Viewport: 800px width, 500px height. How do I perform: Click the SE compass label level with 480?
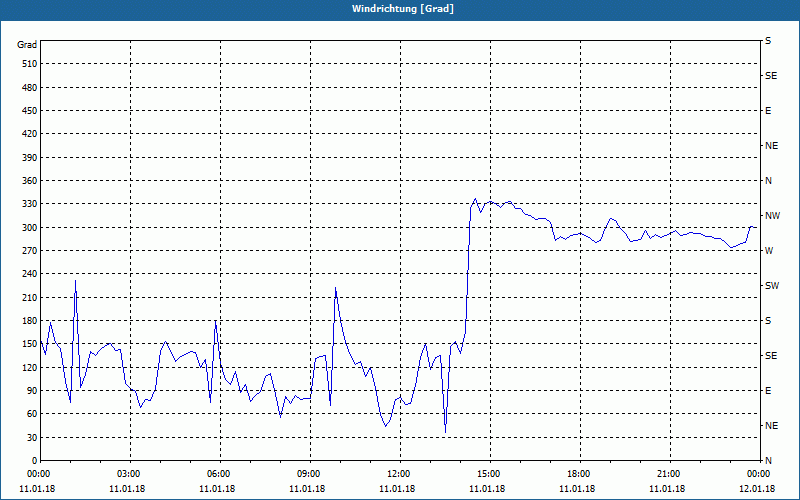point(771,76)
